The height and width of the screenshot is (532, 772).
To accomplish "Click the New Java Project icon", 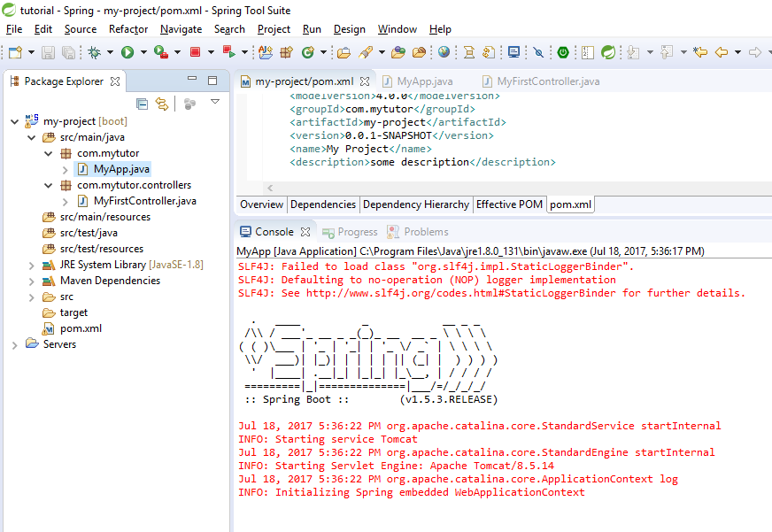I will pyautogui.click(x=266, y=52).
